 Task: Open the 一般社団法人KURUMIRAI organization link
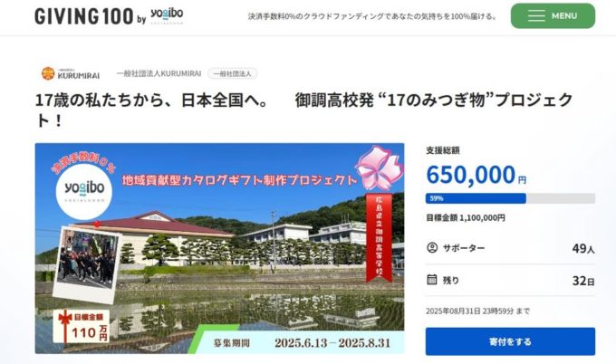coord(159,73)
